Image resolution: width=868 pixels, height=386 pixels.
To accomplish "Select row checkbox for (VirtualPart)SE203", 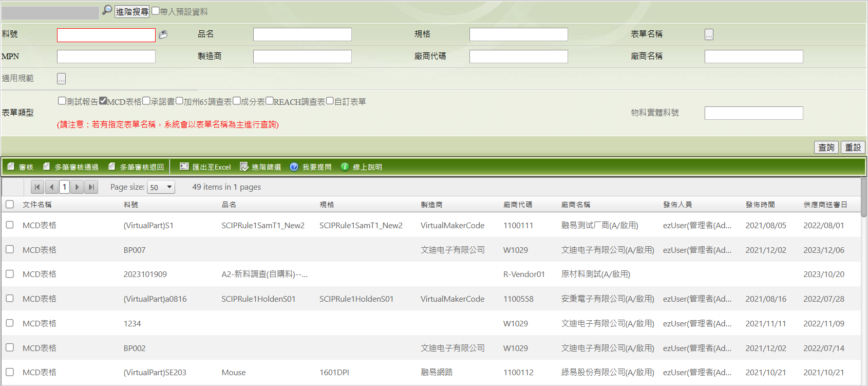I will (10, 372).
